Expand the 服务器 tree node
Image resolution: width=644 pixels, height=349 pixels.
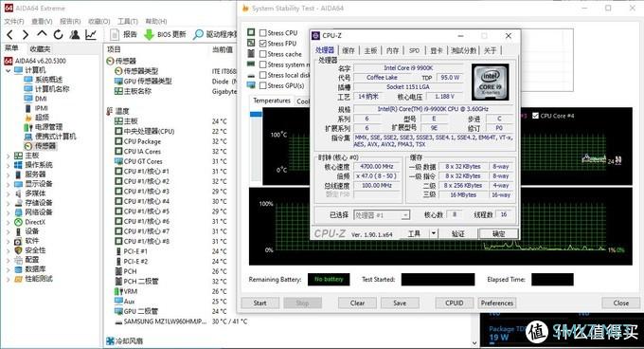[8, 174]
